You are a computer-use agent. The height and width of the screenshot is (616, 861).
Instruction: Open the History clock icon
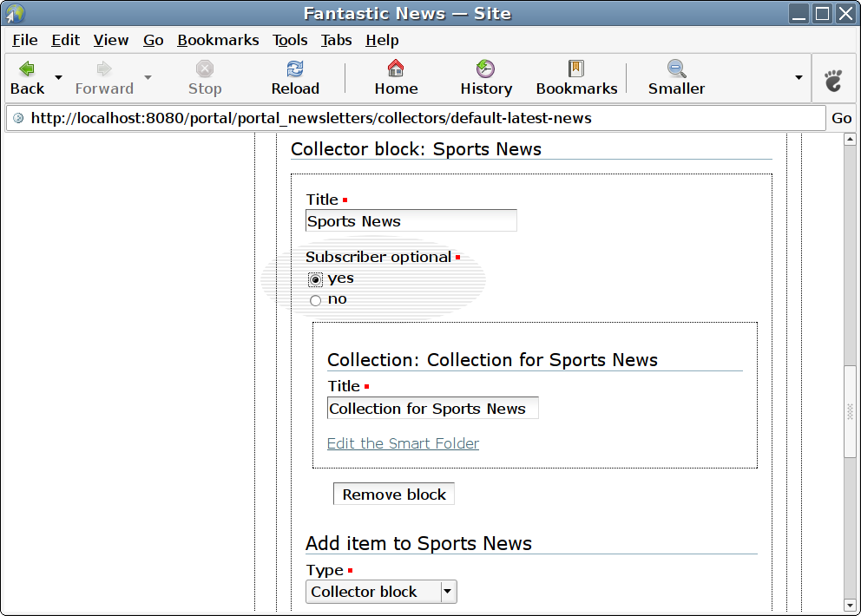pos(486,69)
